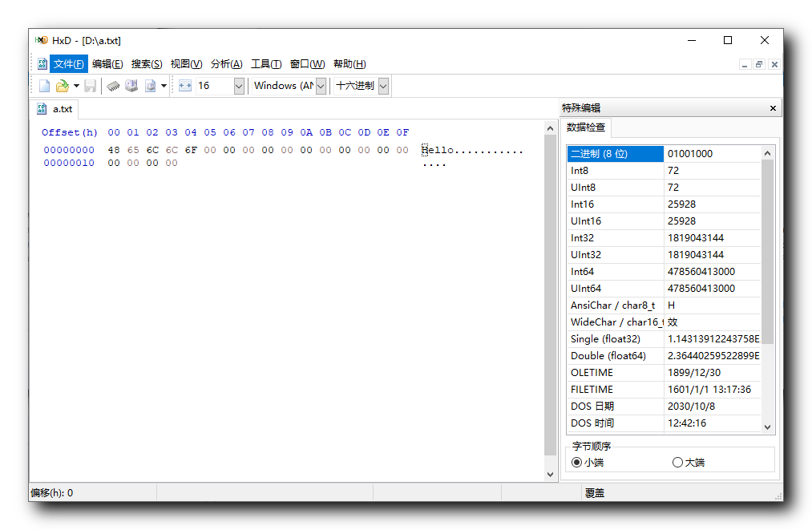Select the 二进制 (8 位) row
Image resolution: width=812 pixels, height=530 pixels.
click(x=665, y=154)
